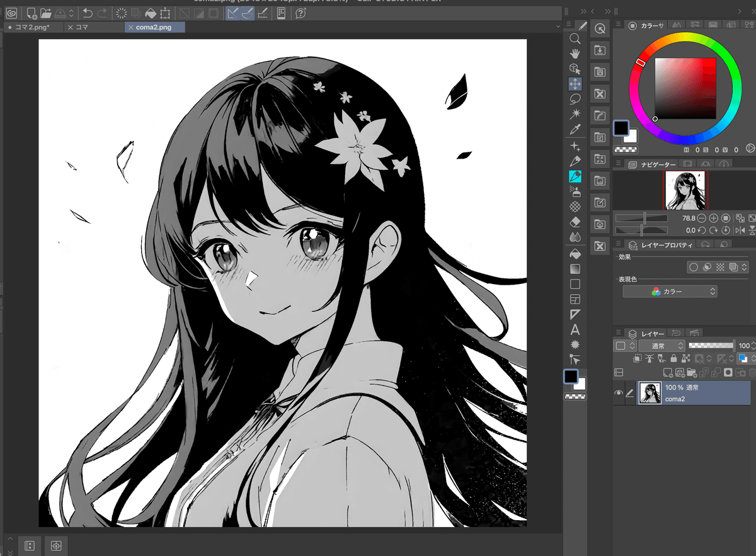The height and width of the screenshot is (556, 756).
Task: Open the layer palette hamburger menu
Action: coord(618,332)
